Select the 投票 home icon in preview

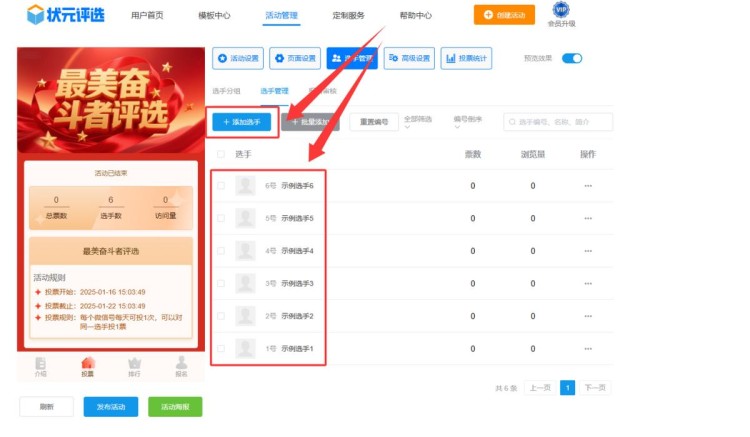pos(88,366)
